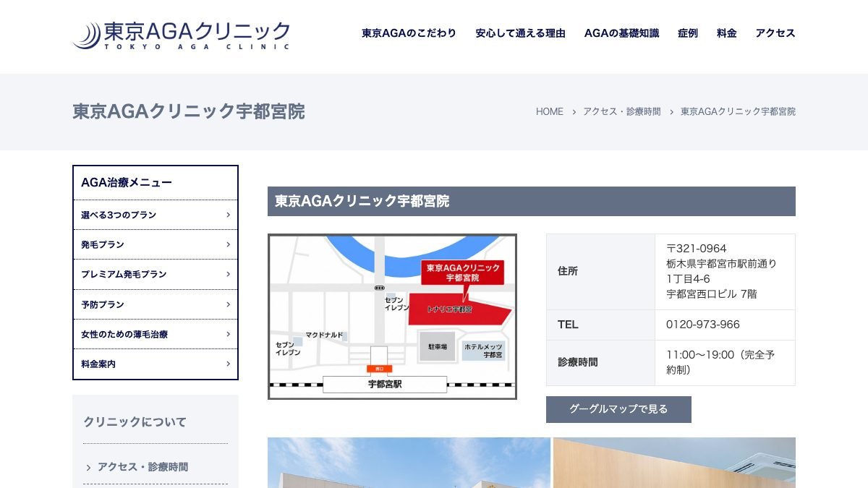
Task: Go to HOME breadcrumb link
Action: point(550,111)
